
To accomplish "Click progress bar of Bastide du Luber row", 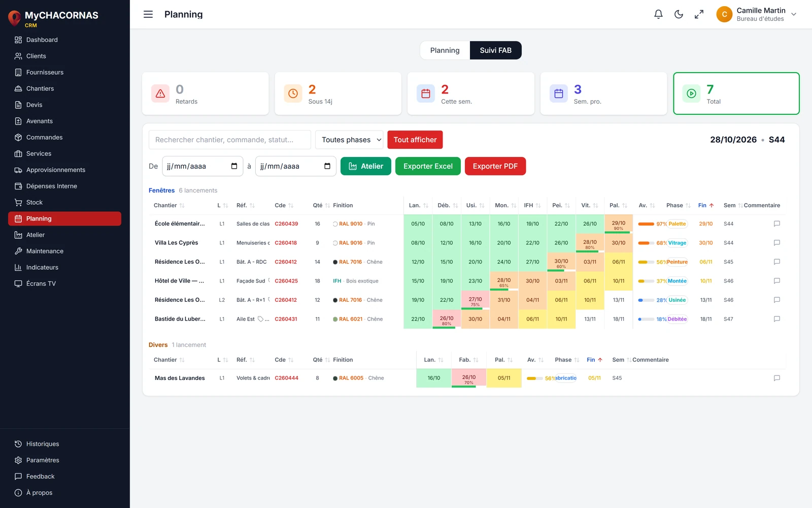I will [x=646, y=319].
